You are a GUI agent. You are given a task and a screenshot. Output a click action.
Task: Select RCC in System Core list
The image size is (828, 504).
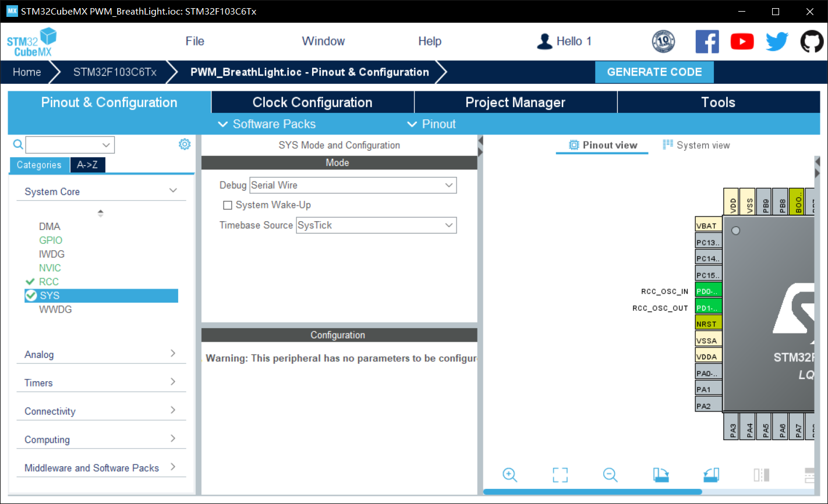[49, 282]
